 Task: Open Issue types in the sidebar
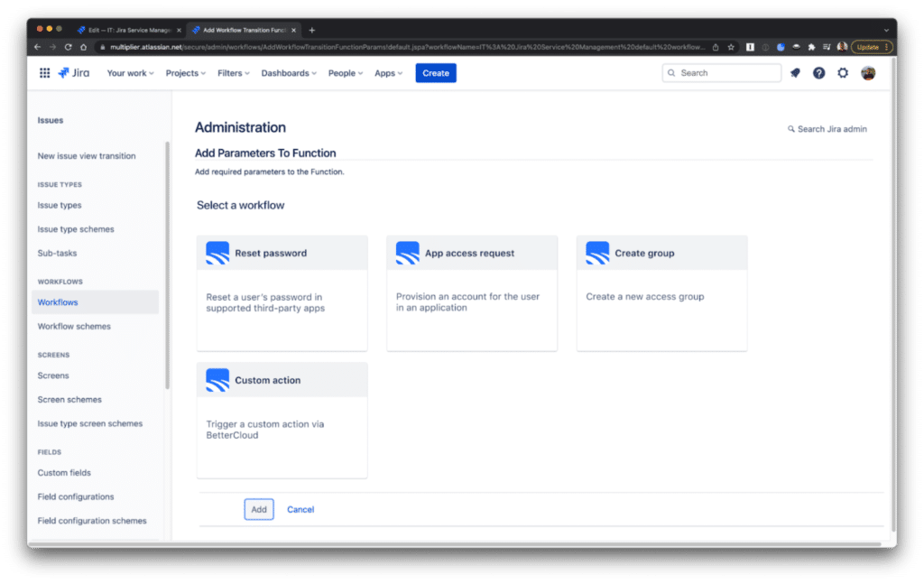60,205
